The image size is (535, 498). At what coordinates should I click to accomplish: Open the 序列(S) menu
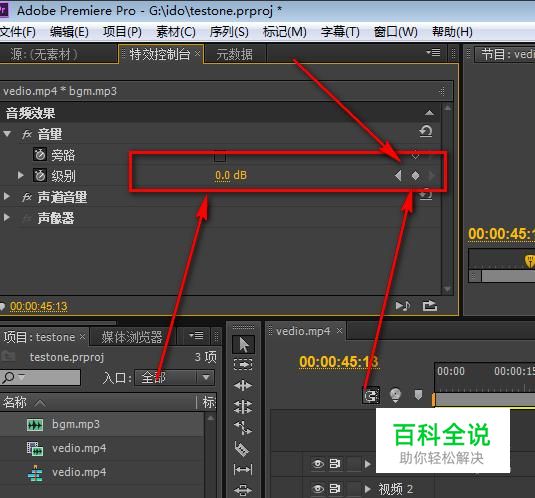click(x=229, y=32)
